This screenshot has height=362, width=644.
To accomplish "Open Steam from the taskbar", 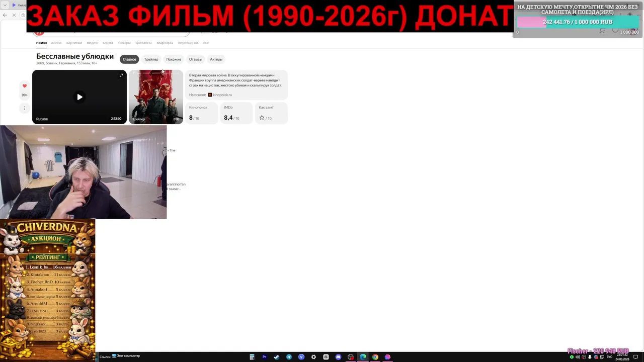I will [276, 357].
